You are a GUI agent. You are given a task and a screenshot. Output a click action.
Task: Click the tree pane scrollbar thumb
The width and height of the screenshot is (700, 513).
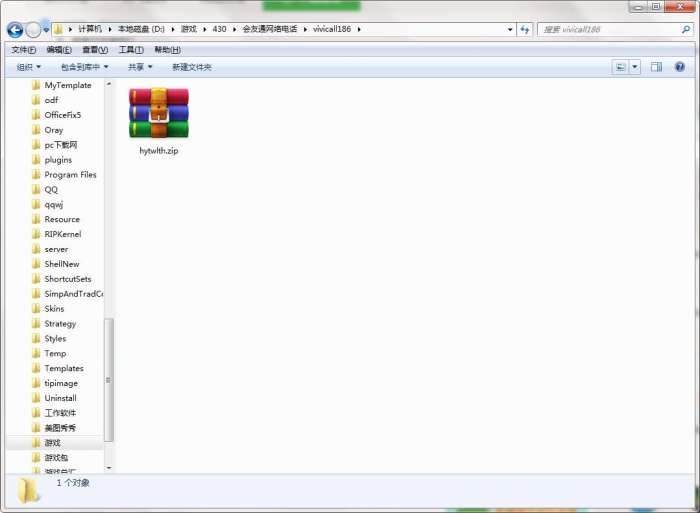pos(108,380)
